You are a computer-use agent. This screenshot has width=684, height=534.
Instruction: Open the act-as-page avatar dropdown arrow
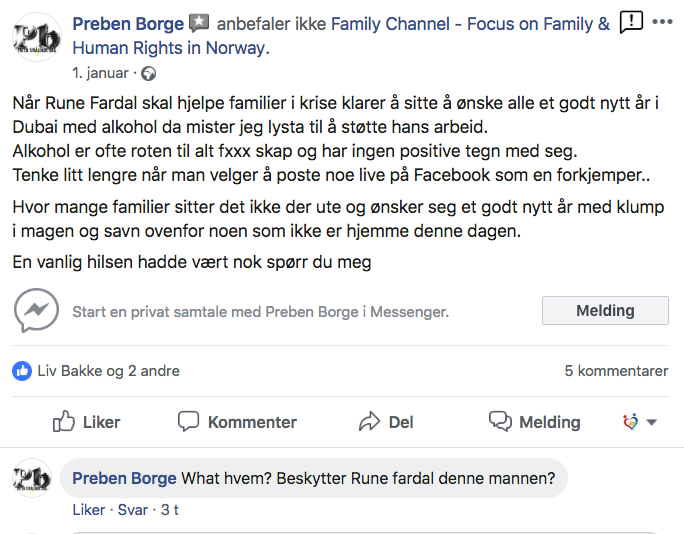[x=652, y=422]
